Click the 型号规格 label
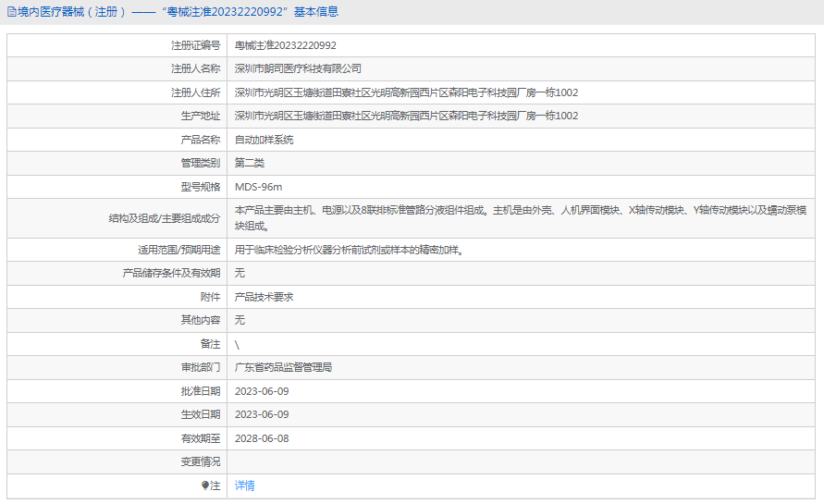Viewport: 824px width, 504px height. tap(201, 187)
